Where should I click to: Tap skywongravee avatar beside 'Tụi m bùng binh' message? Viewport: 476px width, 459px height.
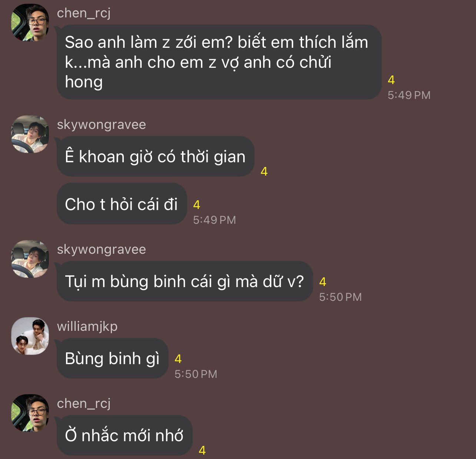[x=30, y=259]
